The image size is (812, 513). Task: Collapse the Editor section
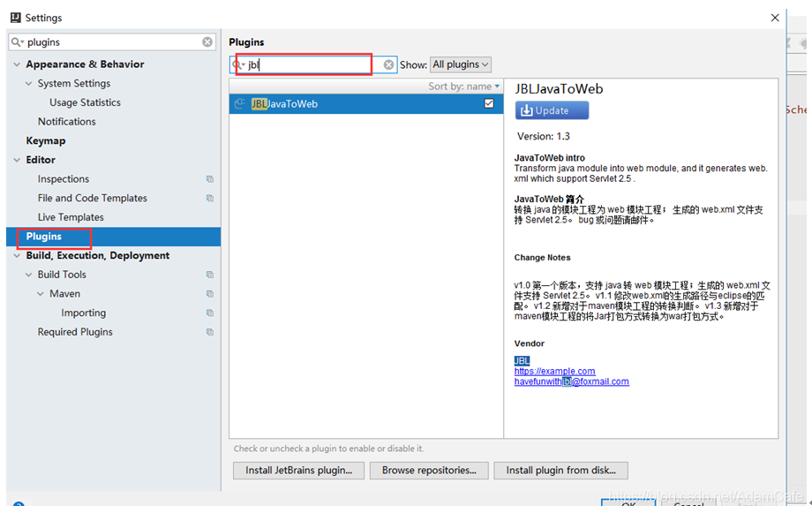click(x=17, y=160)
